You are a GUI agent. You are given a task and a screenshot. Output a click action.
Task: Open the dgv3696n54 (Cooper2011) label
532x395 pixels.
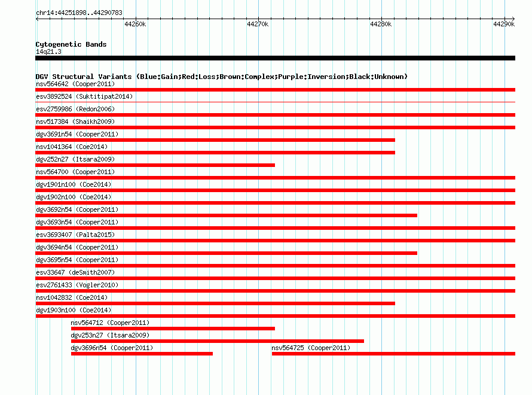click(x=112, y=348)
